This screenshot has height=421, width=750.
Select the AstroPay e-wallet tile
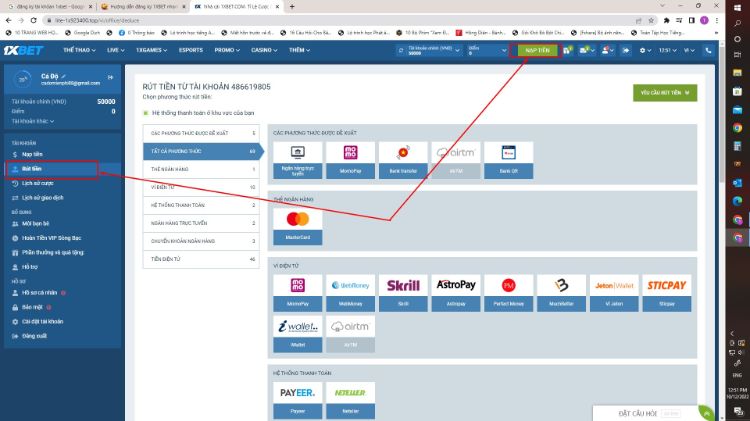[x=456, y=293]
